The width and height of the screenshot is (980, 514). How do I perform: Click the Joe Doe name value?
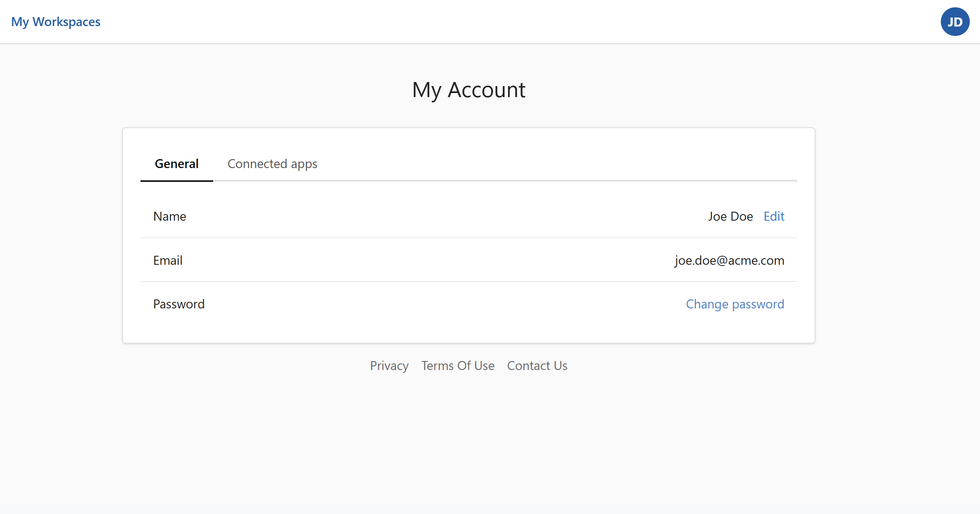[x=731, y=216]
